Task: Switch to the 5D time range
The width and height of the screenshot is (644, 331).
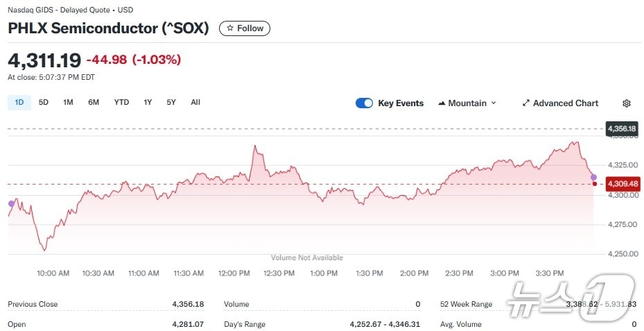Action: [44, 103]
